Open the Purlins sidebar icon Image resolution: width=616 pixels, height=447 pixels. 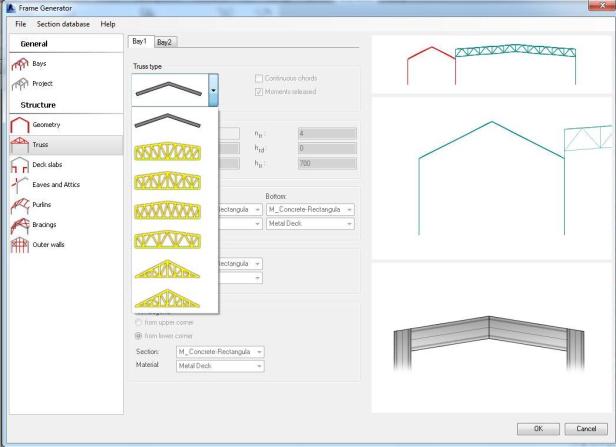20,205
